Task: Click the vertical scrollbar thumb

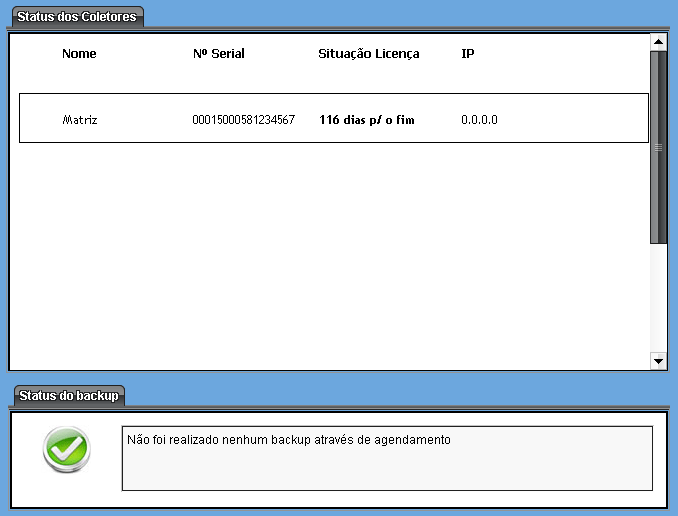Action: tap(658, 146)
